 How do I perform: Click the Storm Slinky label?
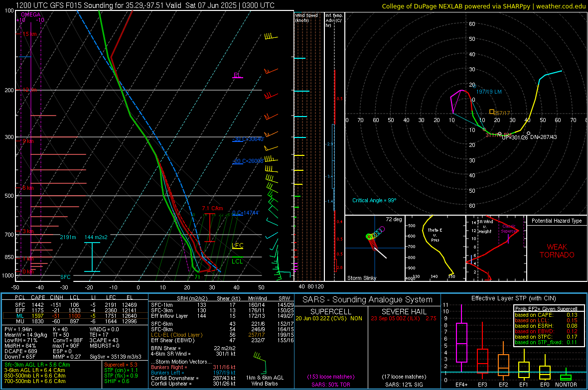point(361,278)
